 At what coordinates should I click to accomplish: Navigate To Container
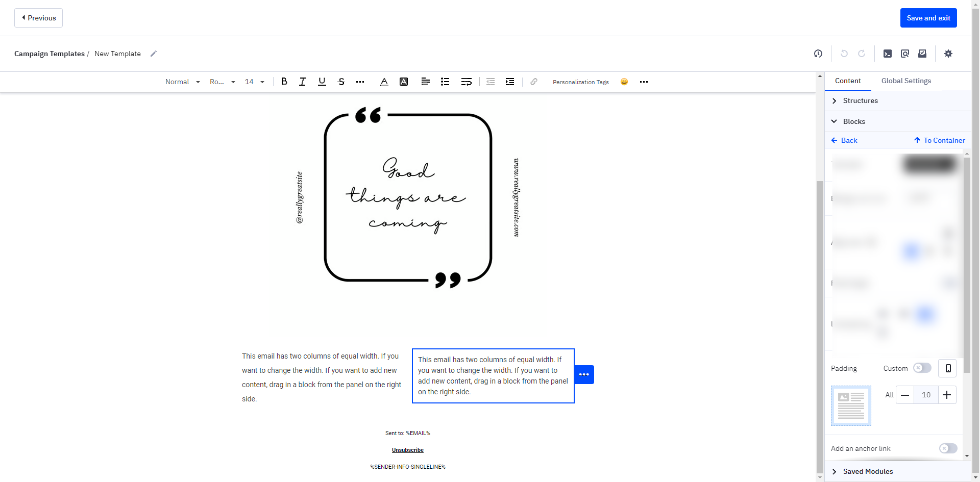(939, 140)
